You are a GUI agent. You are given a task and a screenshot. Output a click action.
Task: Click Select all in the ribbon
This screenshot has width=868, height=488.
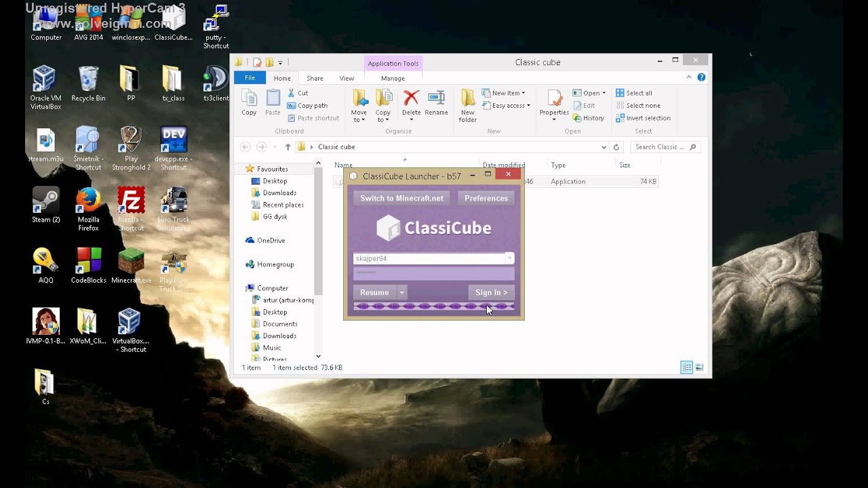633,93
